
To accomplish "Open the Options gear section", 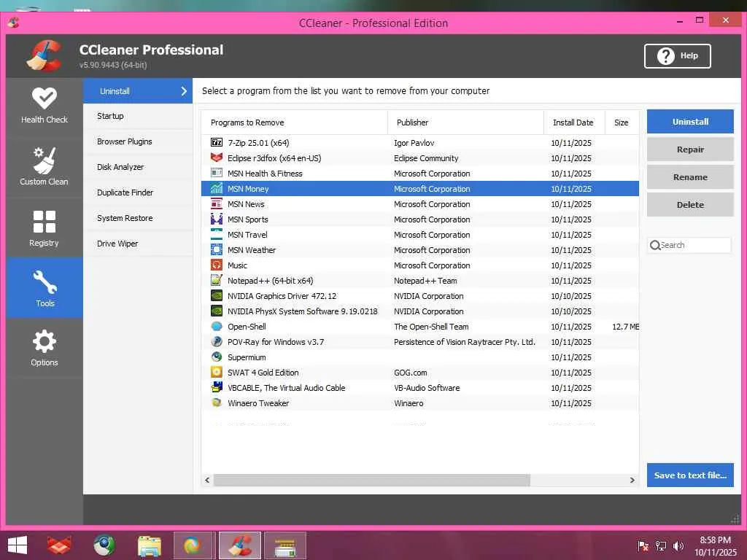I will [44, 348].
